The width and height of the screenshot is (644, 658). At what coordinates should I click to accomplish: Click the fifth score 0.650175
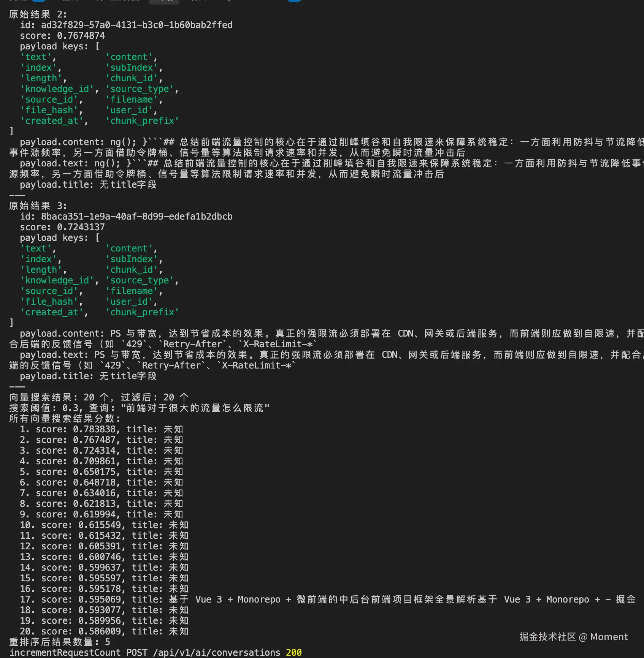point(96,472)
